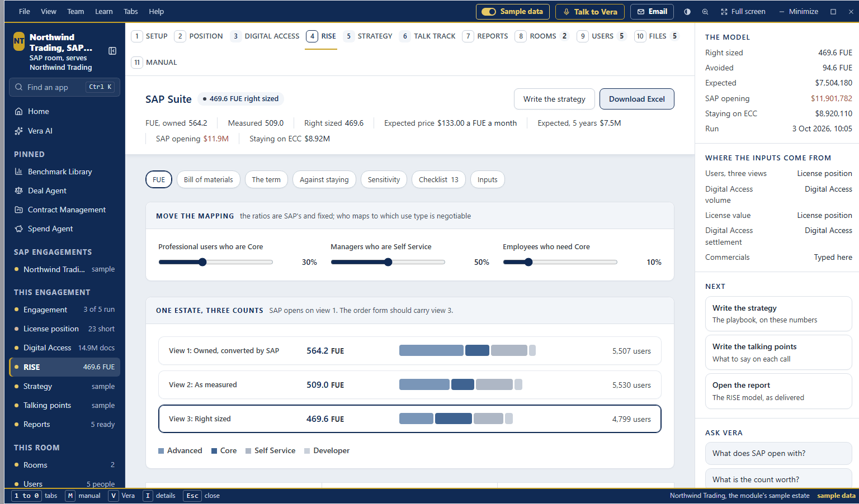Ask Vera What does SAP open with?
This screenshot has height=504, width=859.
[778, 453]
